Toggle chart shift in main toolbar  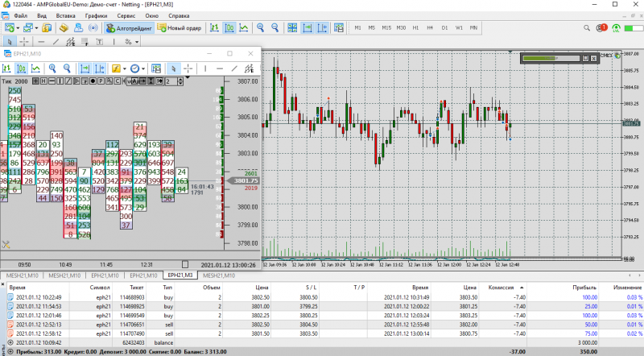coord(322,28)
